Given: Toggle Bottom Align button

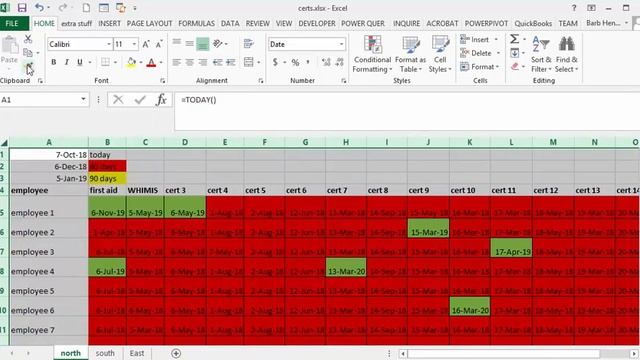Looking at the screenshot, I should 202,44.
